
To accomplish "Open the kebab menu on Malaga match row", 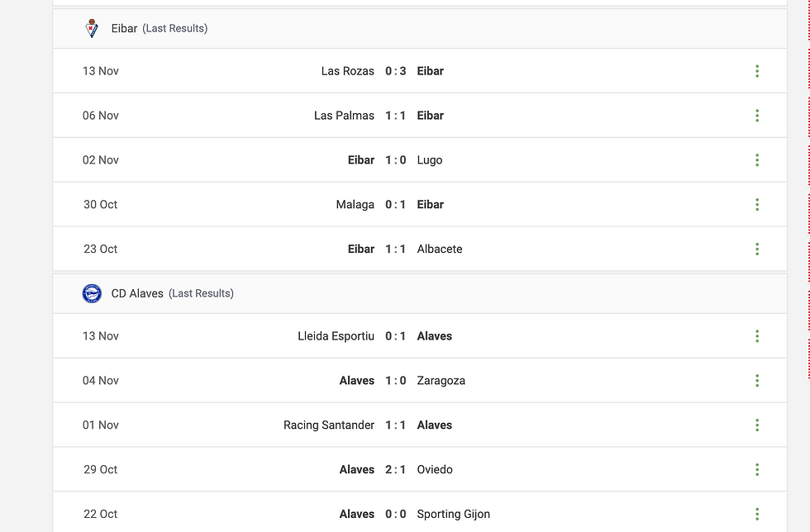I will 757,205.
